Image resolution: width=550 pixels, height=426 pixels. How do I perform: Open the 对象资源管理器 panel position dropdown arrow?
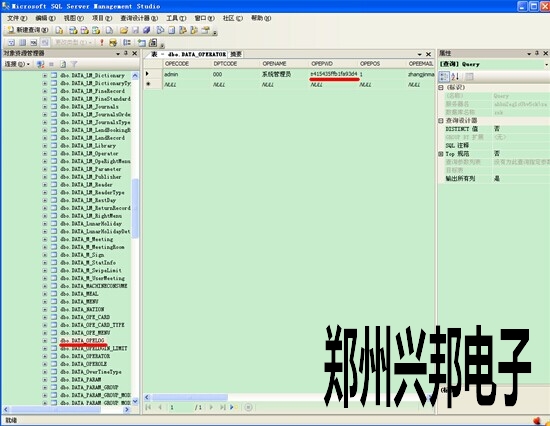118,54
